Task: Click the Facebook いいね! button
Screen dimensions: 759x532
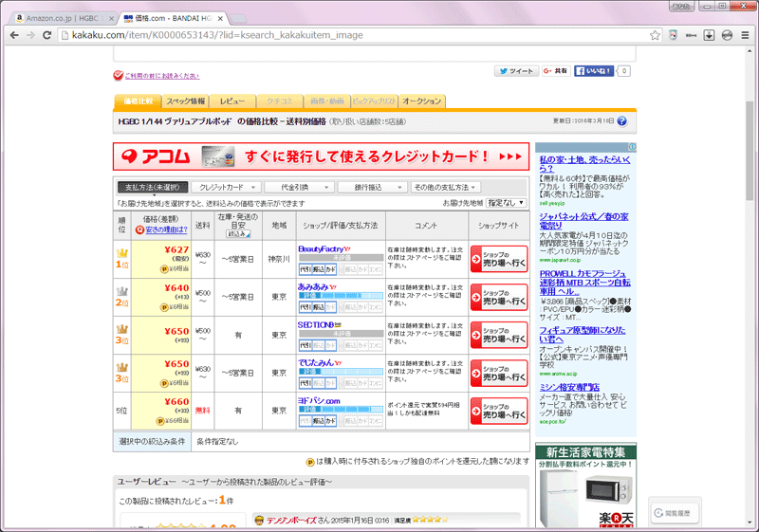Action: (x=595, y=71)
